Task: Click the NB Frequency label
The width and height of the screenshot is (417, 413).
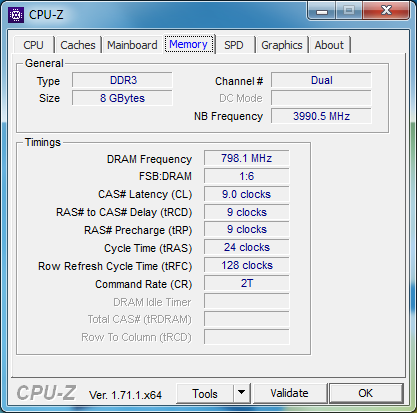Action: click(x=229, y=116)
